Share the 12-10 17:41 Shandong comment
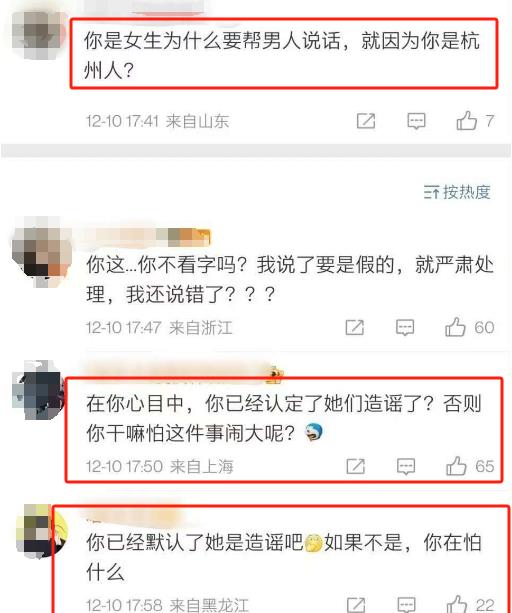This screenshot has width=512, height=613. tap(366, 121)
